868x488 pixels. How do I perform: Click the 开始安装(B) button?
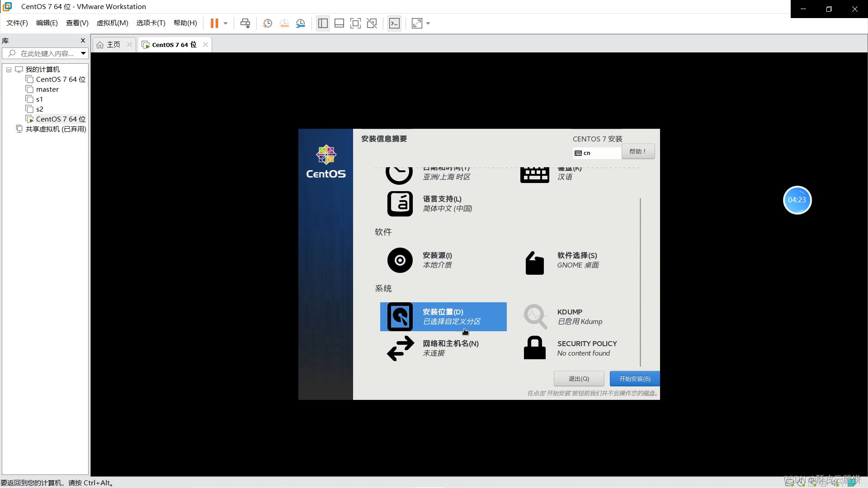pos(634,379)
